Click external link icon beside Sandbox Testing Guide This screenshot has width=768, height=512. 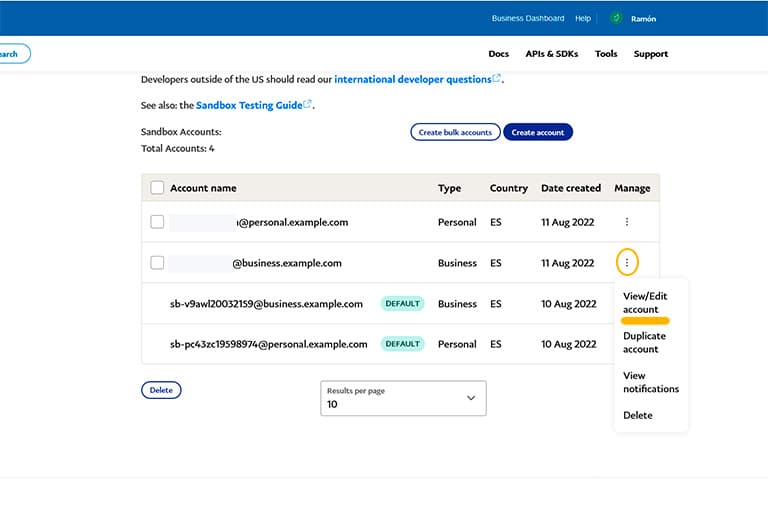coord(308,104)
